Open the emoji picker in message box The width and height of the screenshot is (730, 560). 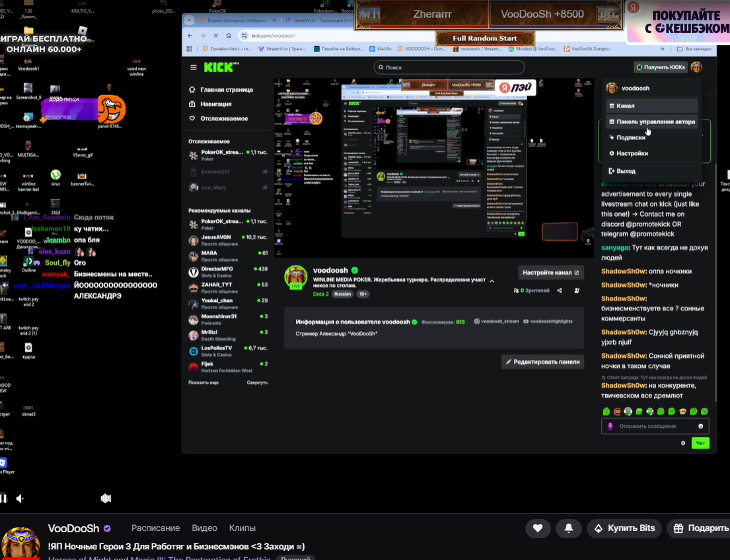(x=701, y=426)
